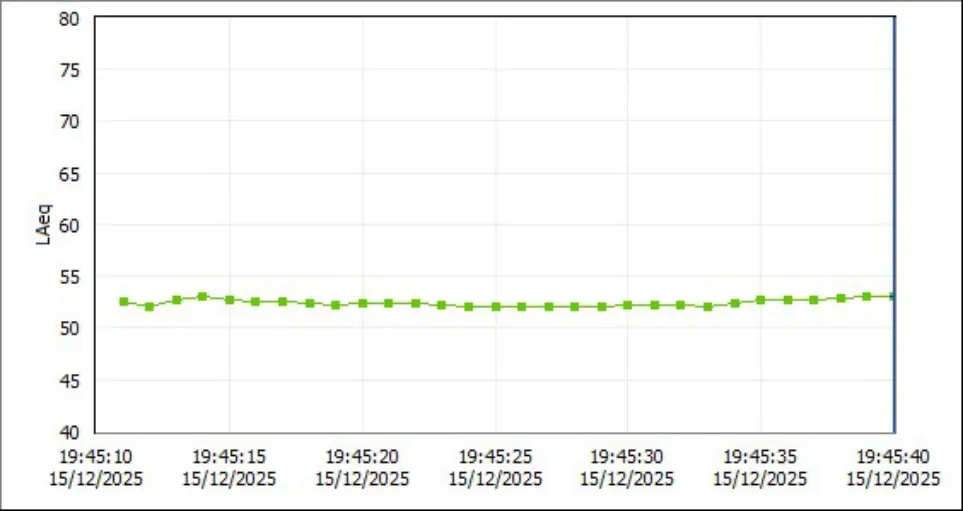The height and width of the screenshot is (511, 963).
Task: Click the 55 y-axis label
Action: [x=69, y=278]
